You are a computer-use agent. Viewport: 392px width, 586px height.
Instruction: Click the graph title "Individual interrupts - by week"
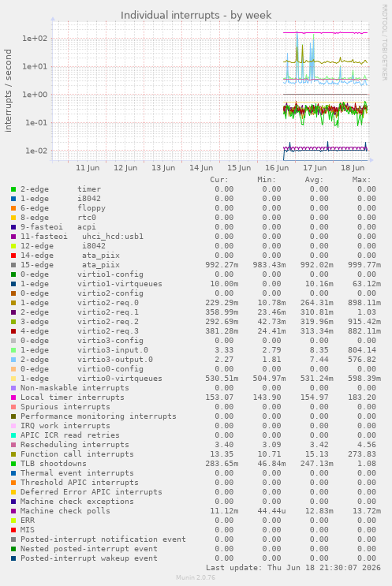(x=196, y=15)
